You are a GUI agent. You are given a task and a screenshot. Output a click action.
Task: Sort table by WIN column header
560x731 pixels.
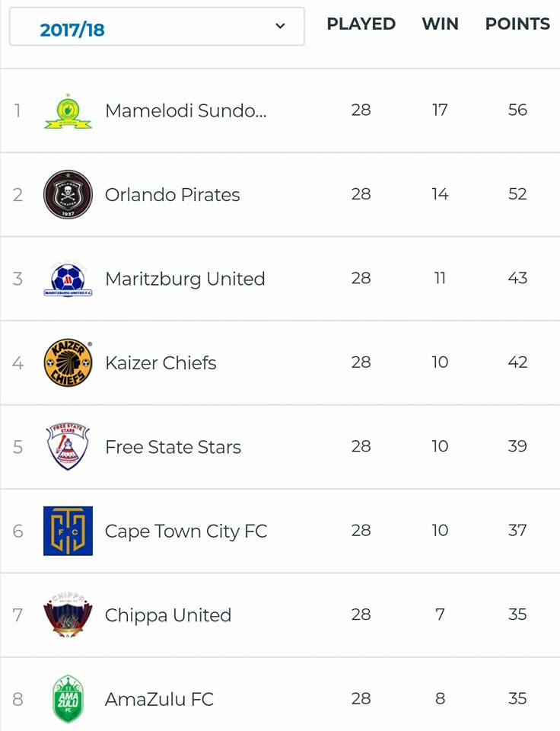point(441,24)
